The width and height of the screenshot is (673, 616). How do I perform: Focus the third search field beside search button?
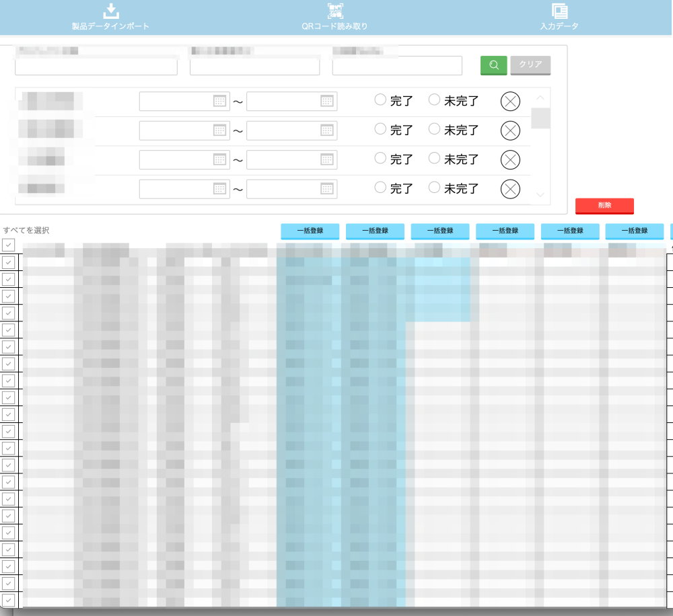397,66
